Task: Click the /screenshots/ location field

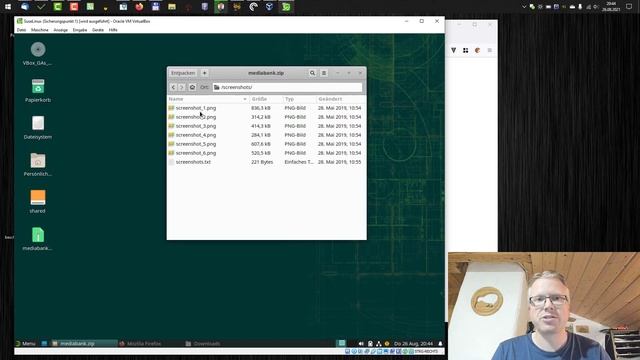Action: pos(287,87)
